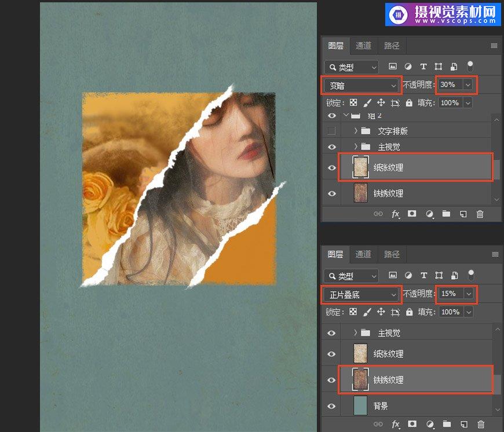504x432 pixels.
Task: Click lock all padlock in lower panel
Action: click(409, 312)
